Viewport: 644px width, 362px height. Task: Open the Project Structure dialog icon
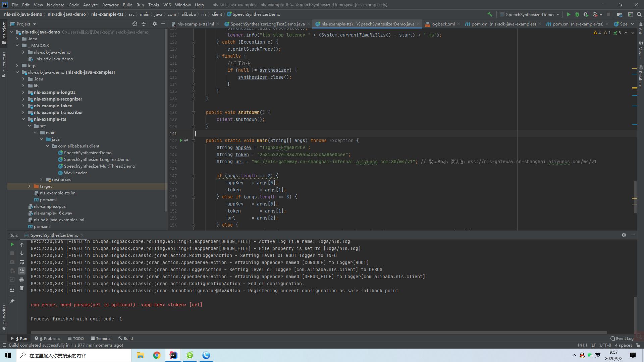pos(619,14)
